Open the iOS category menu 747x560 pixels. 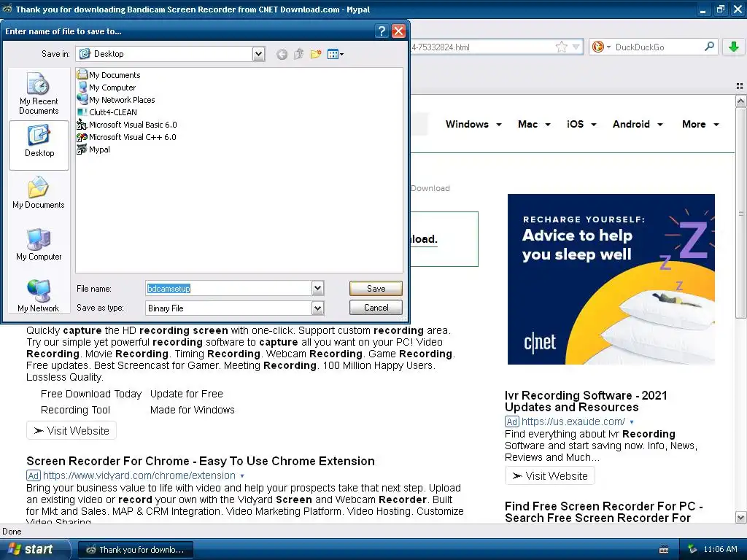(581, 124)
